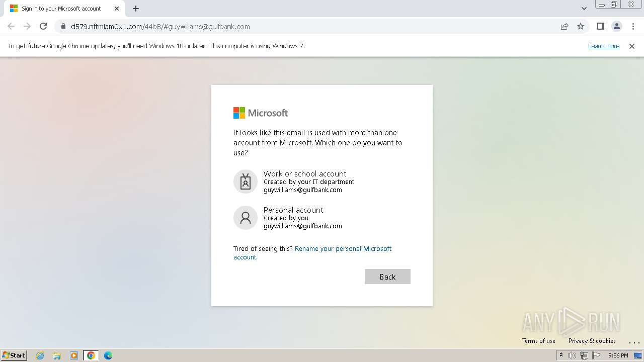The width and height of the screenshot is (644, 362).
Task: Open 'Rename your personal Microsoft account' link
Action: pos(312,253)
